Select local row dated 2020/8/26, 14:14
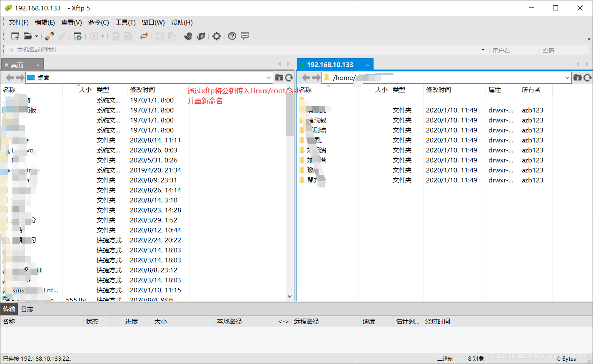Image resolution: width=593 pixels, height=364 pixels. (143, 190)
